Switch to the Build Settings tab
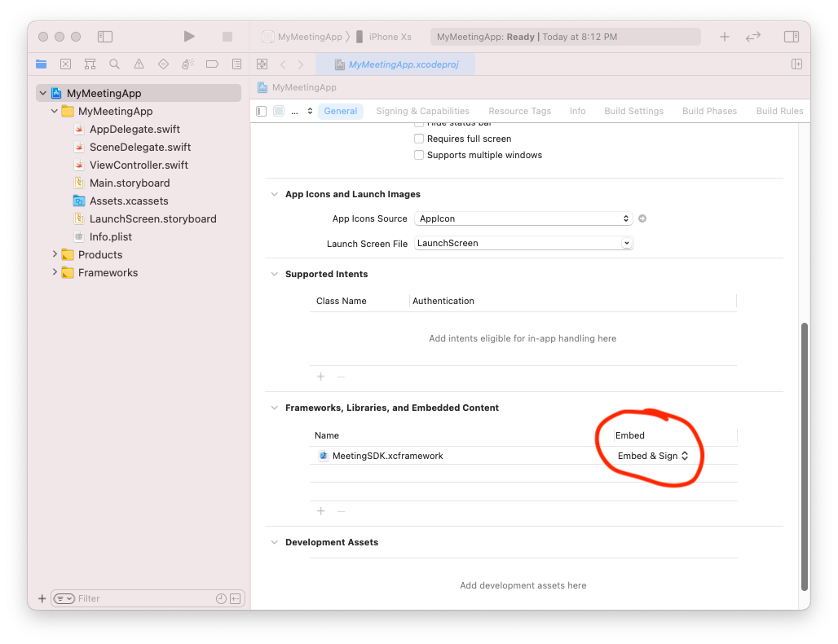The image size is (838, 644). point(634,111)
